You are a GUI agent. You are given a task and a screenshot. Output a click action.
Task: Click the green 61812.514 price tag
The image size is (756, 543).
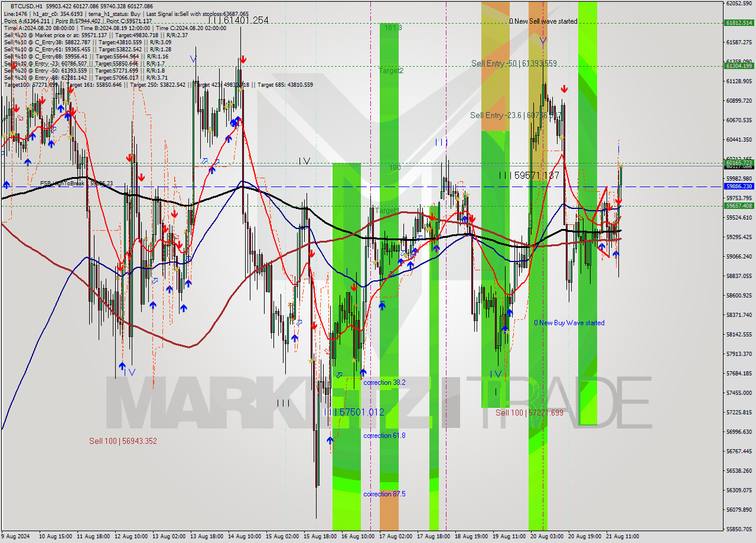coord(738,23)
